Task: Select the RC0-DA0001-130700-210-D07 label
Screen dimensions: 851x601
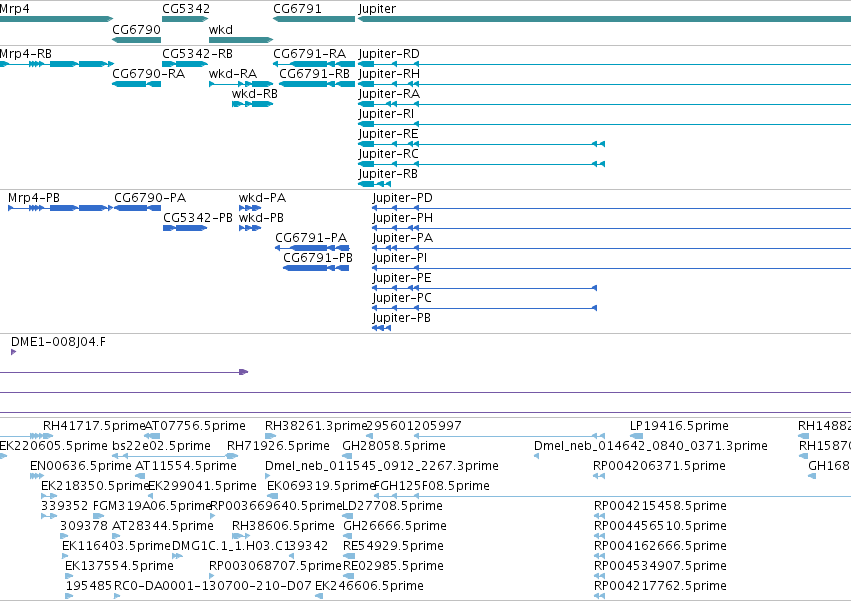Action: [x=213, y=586]
